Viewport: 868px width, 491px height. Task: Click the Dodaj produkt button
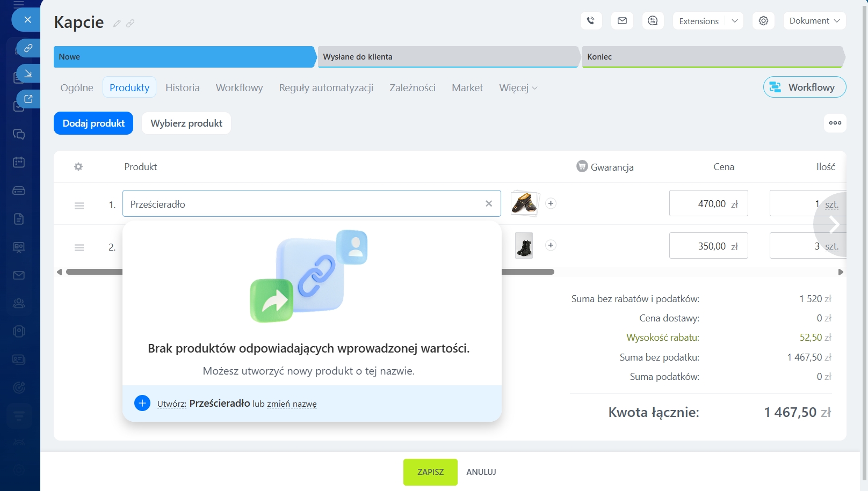[93, 123]
